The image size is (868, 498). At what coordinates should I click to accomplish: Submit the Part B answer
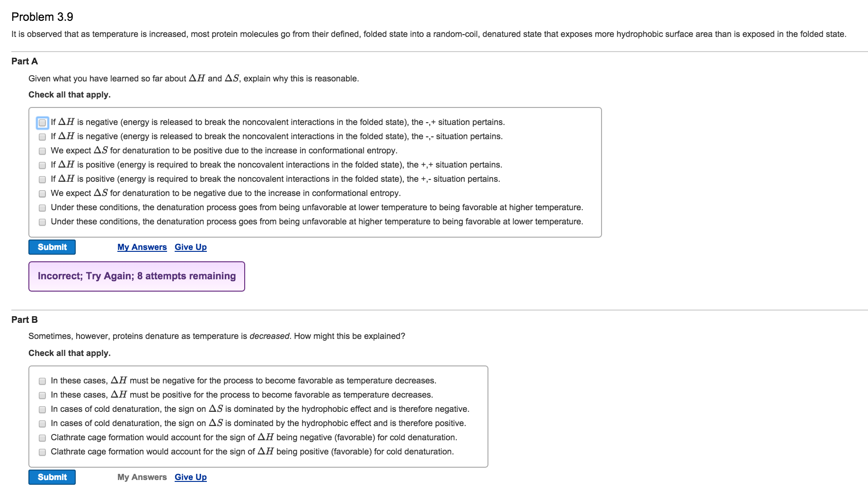point(52,477)
